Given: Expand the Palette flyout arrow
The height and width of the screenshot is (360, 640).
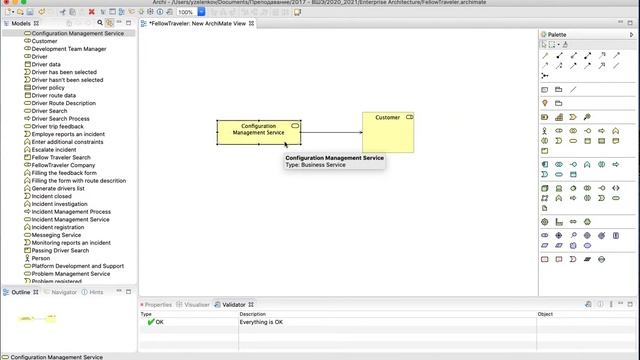Looking at the screenshot, I should pos(631,35).
